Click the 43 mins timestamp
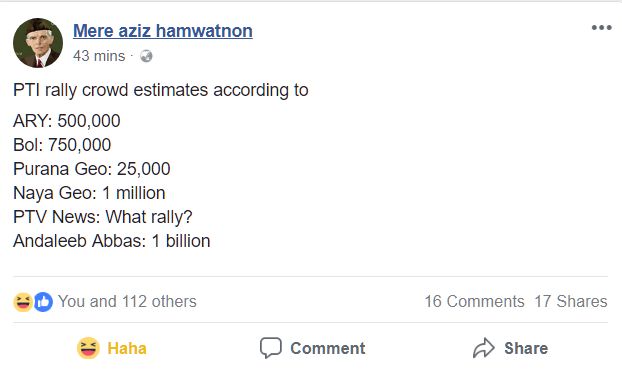Image resolution: width=622 pixels, height=371 pixels. (99, 56)
